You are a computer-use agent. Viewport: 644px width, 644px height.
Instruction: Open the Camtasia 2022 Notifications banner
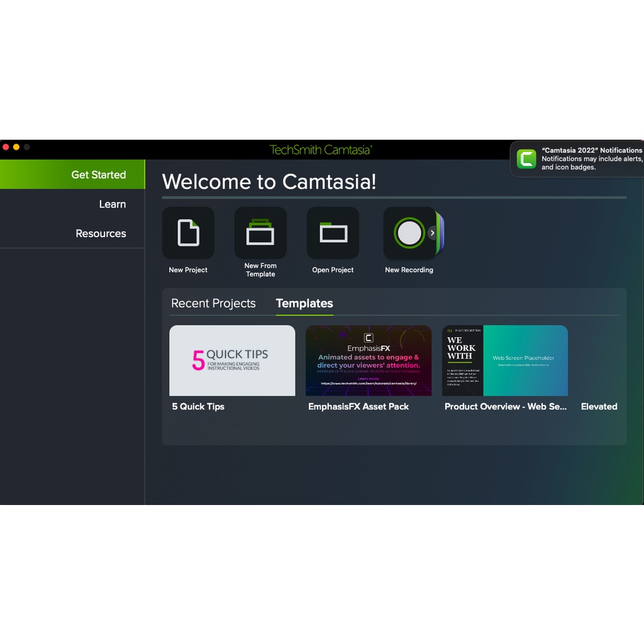tap(585, 159)
